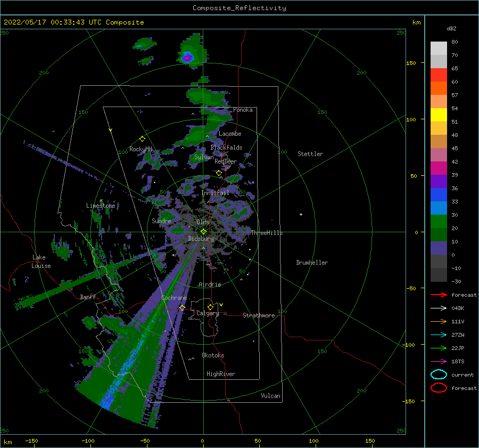
Task: Click the yellow diamond marker near RockyMH
Action: pos(142,139)
